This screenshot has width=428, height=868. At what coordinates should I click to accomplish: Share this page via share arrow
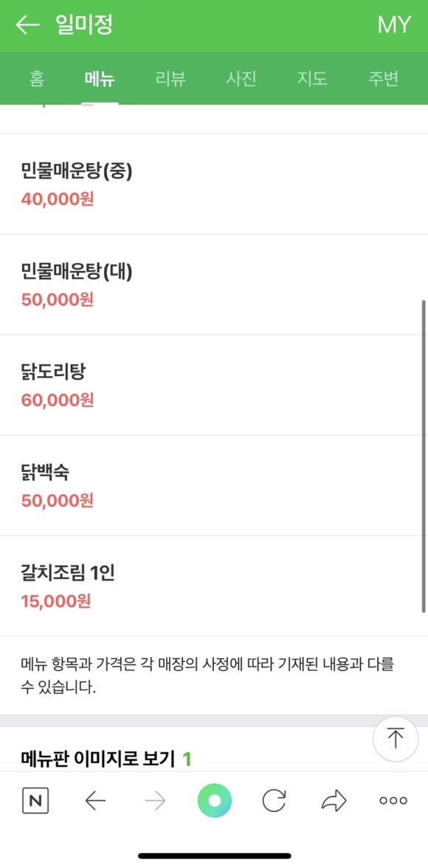click(x=334, y=801)
